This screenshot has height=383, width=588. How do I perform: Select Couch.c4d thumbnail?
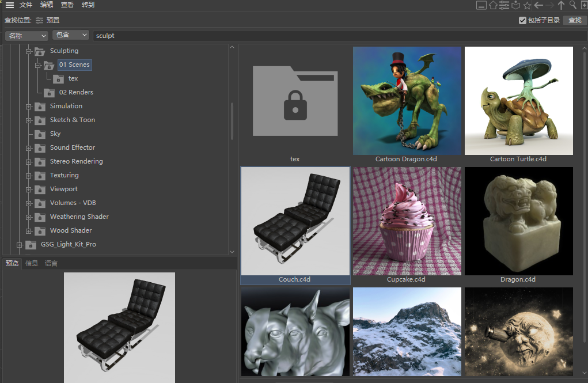pos(295,221)
